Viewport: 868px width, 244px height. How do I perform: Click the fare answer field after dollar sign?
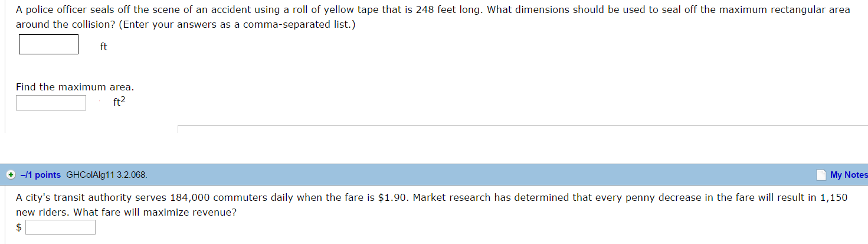[60, 227]
